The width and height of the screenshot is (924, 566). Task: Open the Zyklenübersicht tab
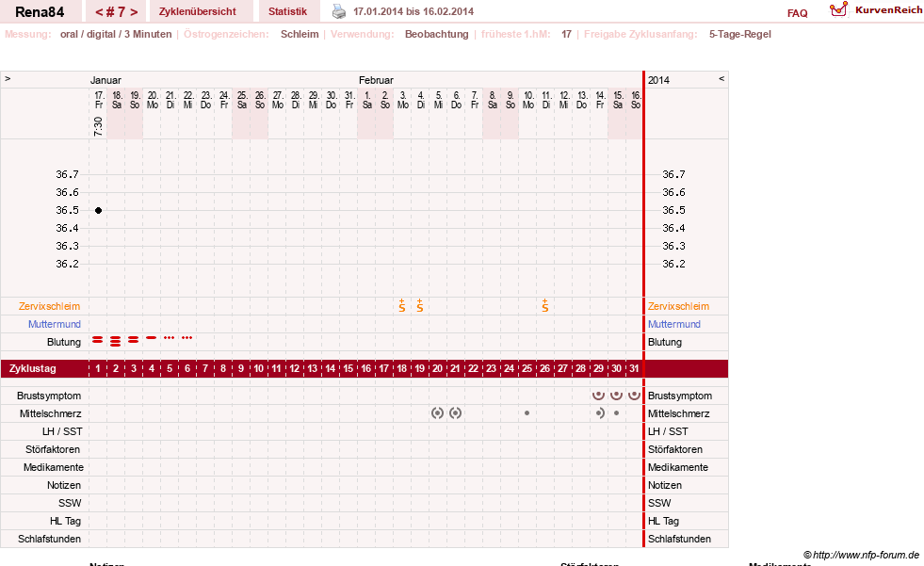[198, 11]
